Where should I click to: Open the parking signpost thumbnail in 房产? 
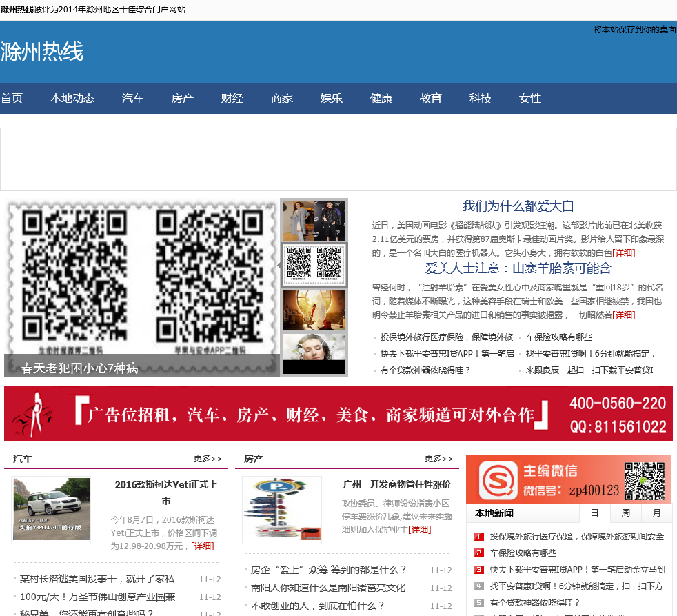282,510
